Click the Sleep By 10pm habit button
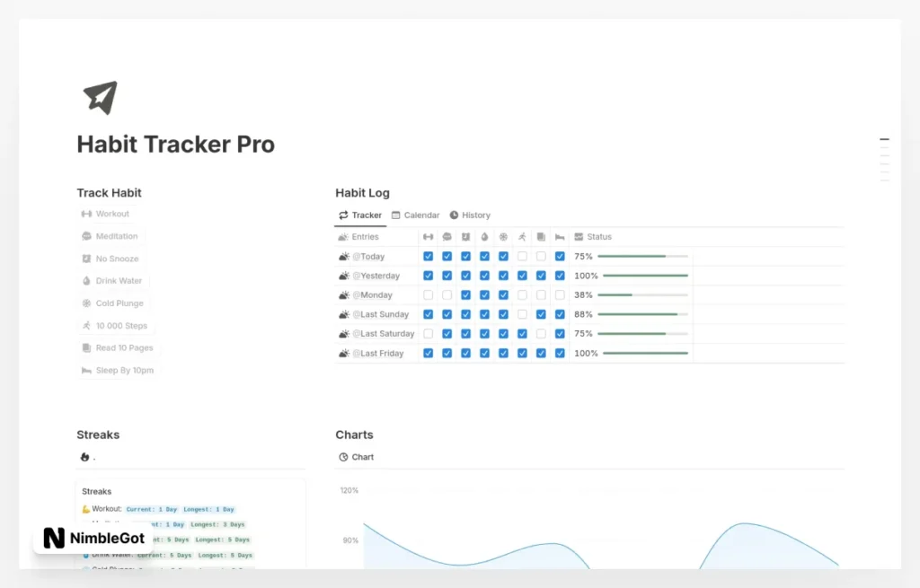The width and height of the screenshot is (920, 588). 118,371
